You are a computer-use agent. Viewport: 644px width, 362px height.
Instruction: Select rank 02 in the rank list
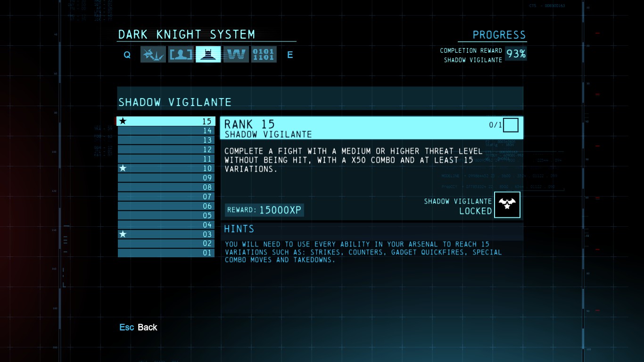pos(166,244)
